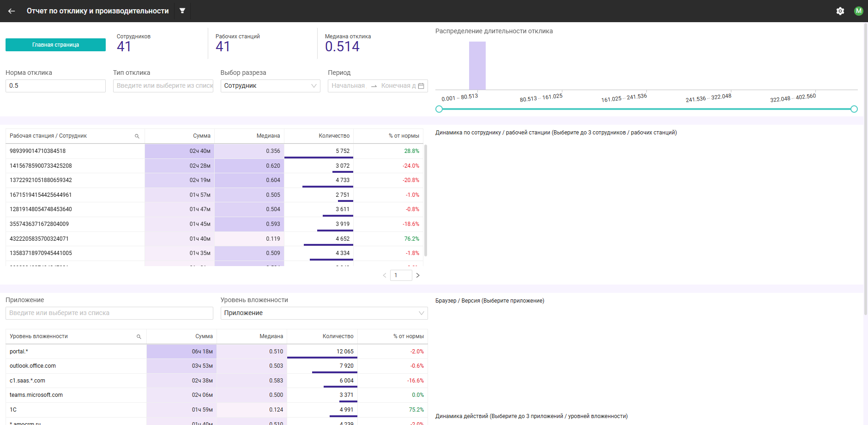Select employee row 3557436371672804009
Viewport: 868px width, 425px height.
coord(214,224)
